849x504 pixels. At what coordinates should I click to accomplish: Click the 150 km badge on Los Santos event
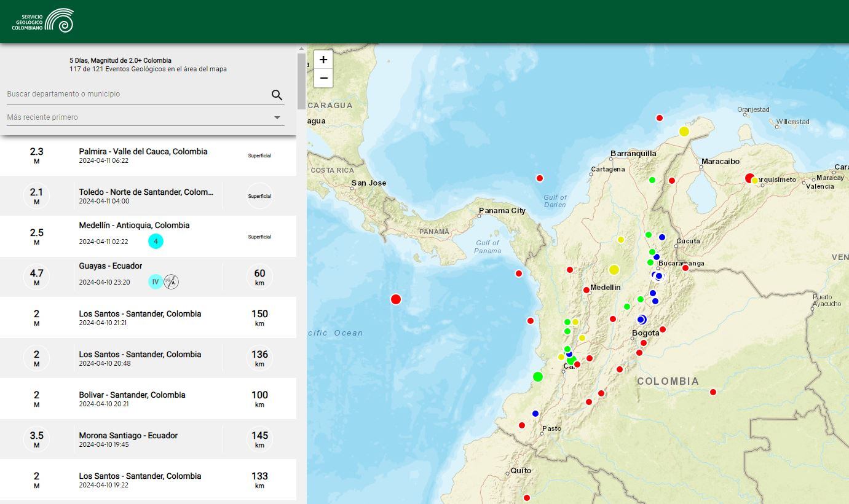(x=259, y=317)
